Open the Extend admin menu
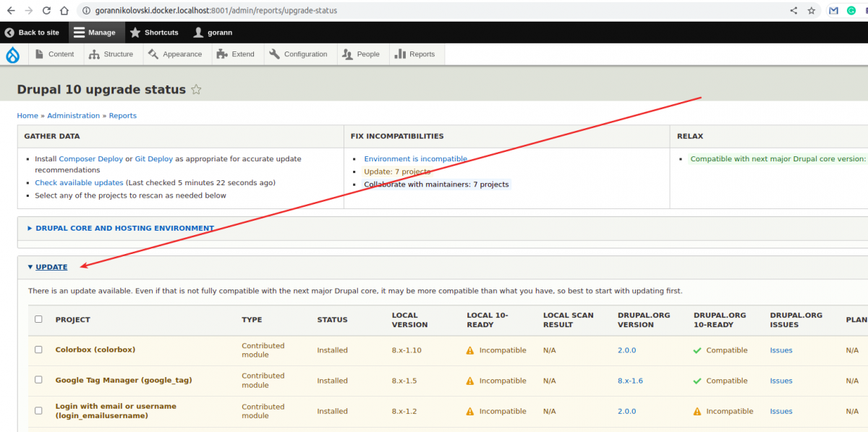 [x=236, y=54]
